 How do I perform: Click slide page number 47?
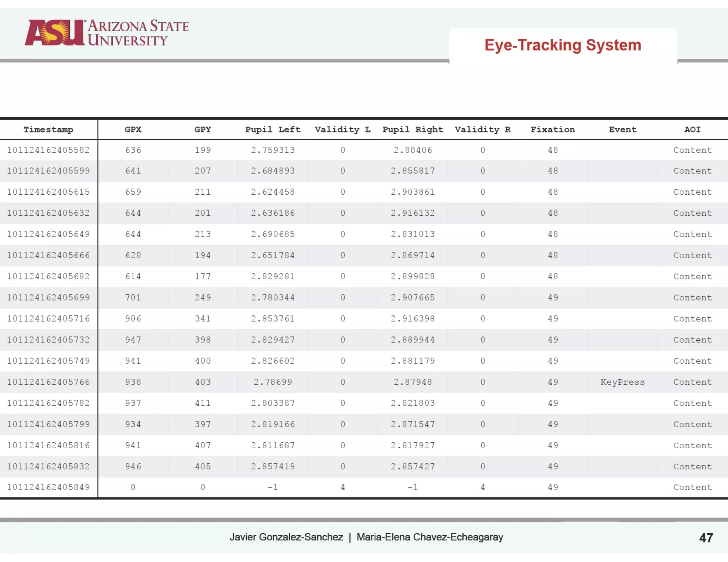click(706, 538)
